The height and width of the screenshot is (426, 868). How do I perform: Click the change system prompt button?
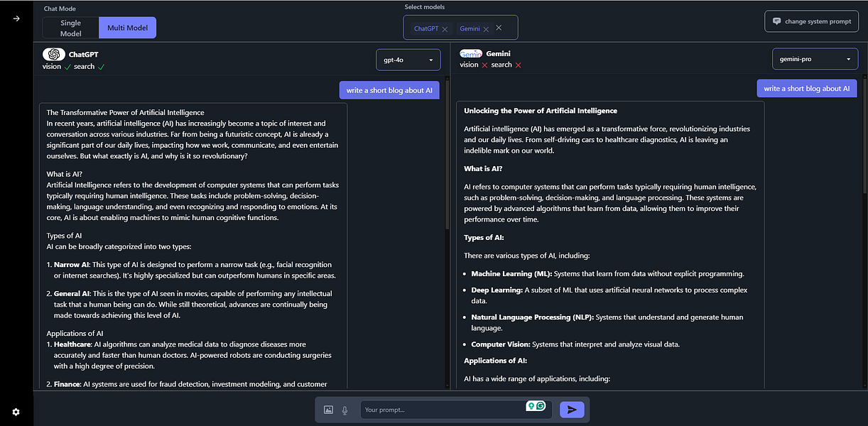point(811,21)
